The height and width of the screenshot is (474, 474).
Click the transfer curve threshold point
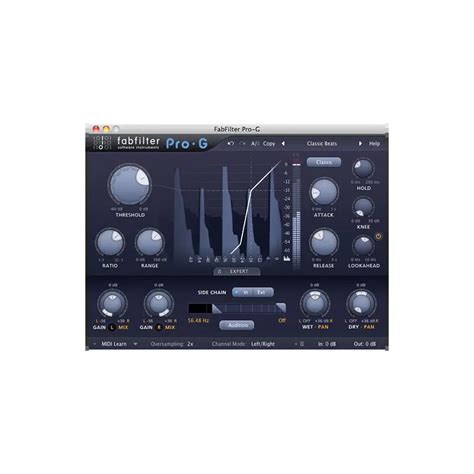pos(250,191)
